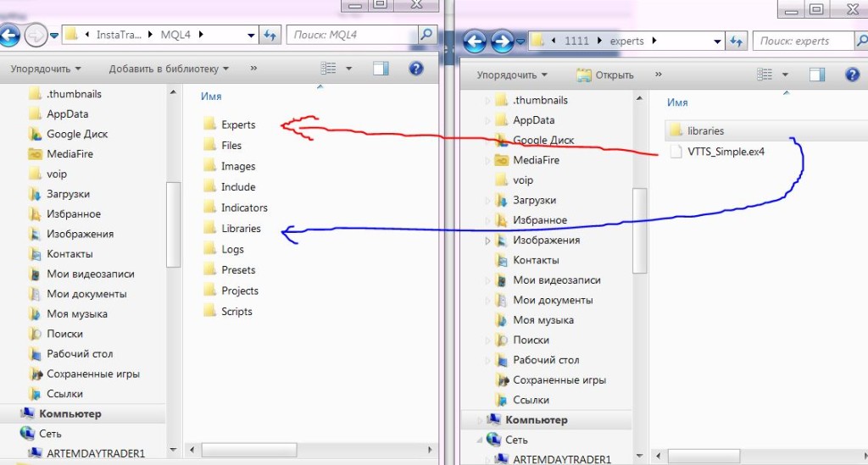
Task: Change view mode in MQL4 window
Action: 328,69
